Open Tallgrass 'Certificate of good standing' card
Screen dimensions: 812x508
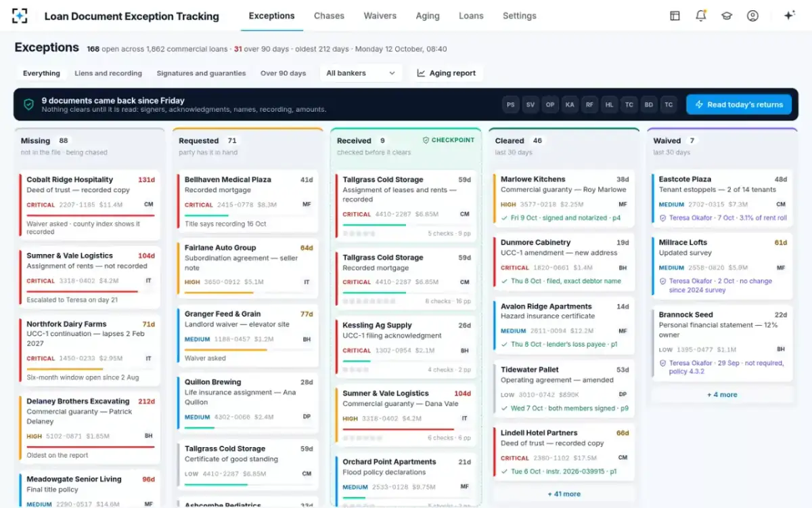[248, 465]
